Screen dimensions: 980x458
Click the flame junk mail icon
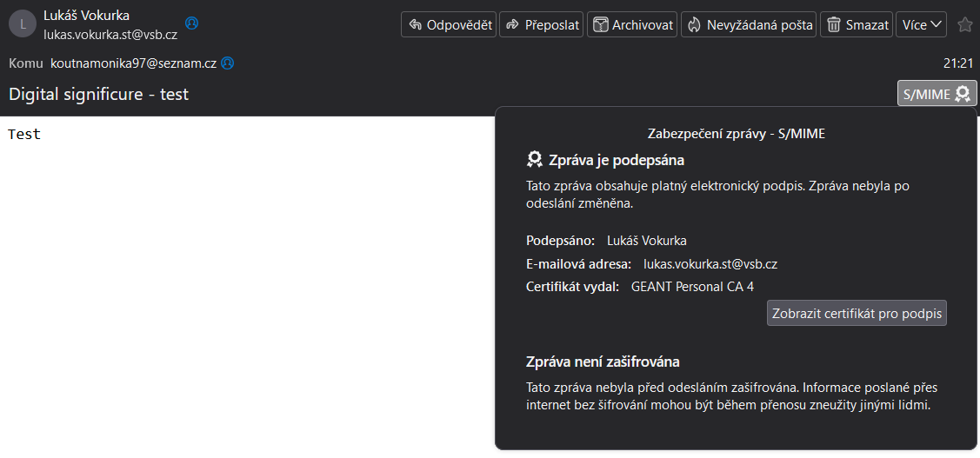pyautogui.click(x=694, y=25)
